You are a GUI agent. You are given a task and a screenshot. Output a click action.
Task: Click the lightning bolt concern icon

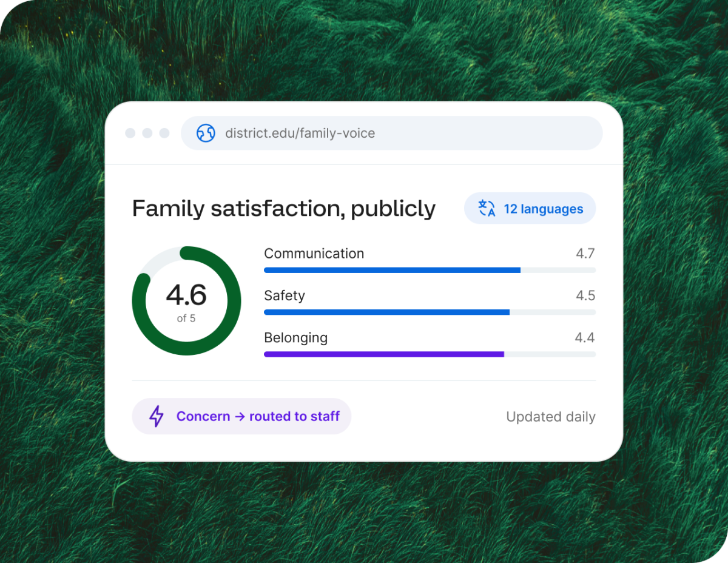[157, 416]
